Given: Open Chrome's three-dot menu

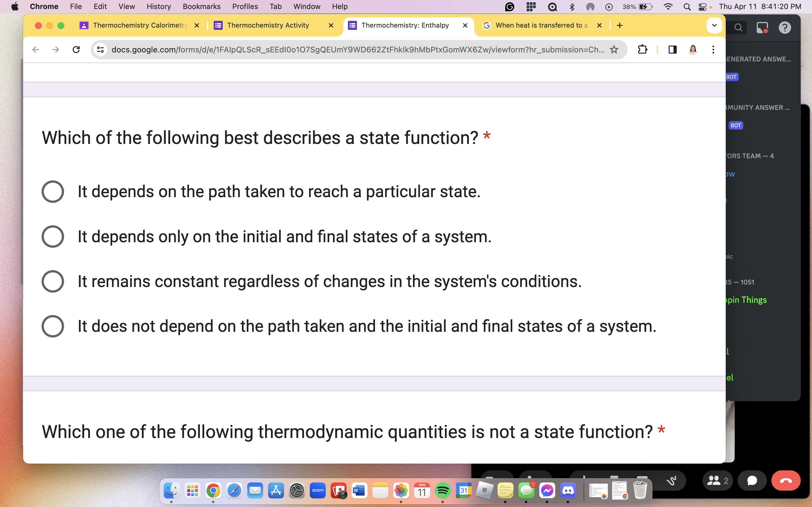Looking at the screenshot, I should pyautogui.click(x=713, y=49).
